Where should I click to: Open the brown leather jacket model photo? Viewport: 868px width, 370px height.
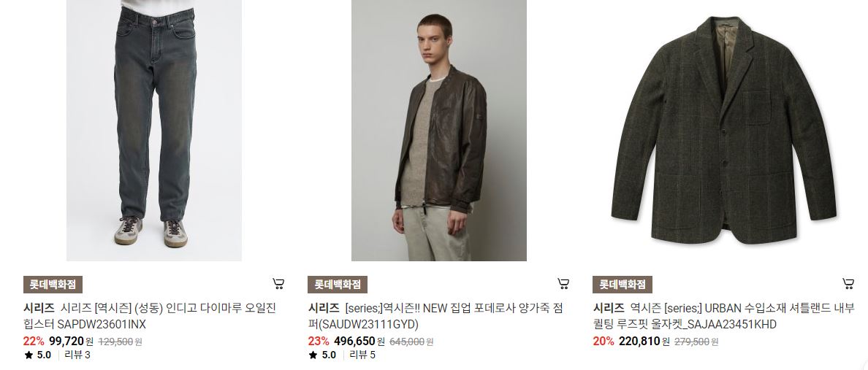tap(439, 131)
